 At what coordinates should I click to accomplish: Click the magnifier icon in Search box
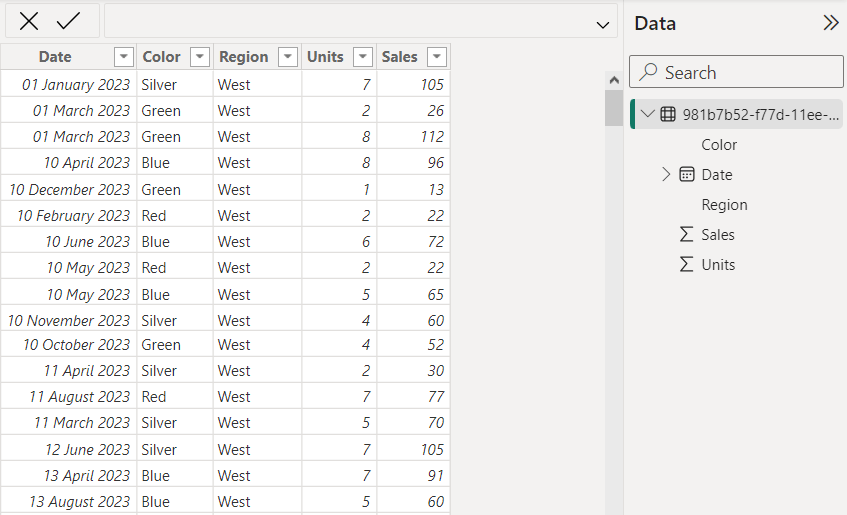tap(648, 72)
